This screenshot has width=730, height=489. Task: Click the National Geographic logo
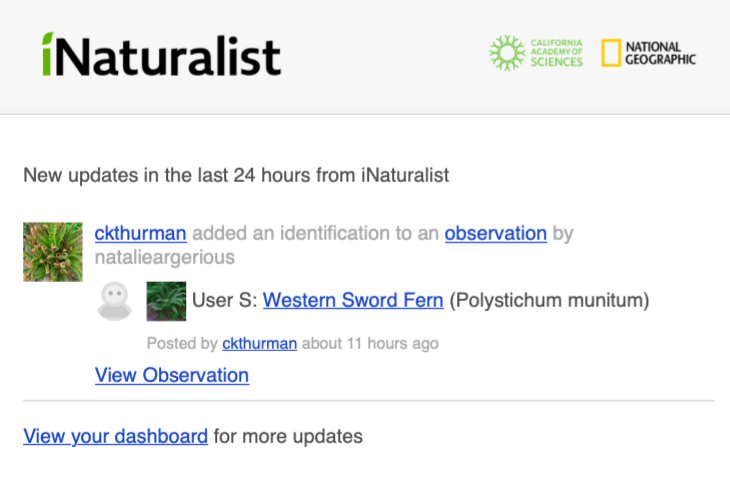pyautogui.click(x=649, y=53)
